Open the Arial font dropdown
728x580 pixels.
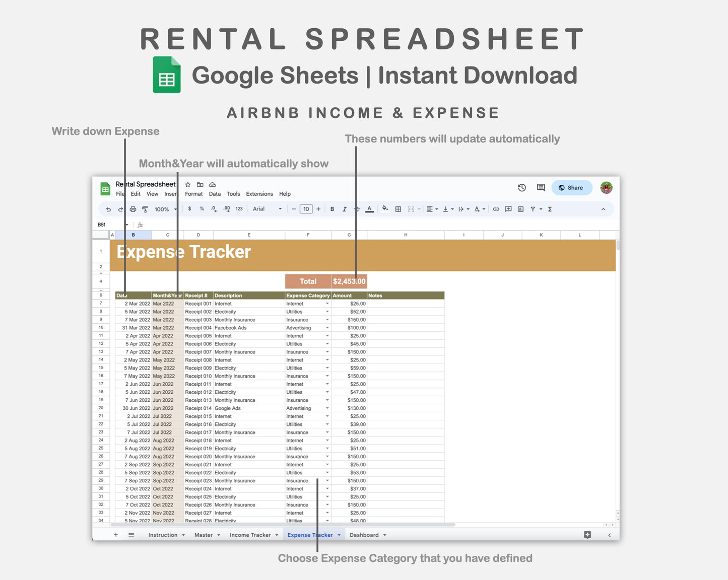point(266,208)
